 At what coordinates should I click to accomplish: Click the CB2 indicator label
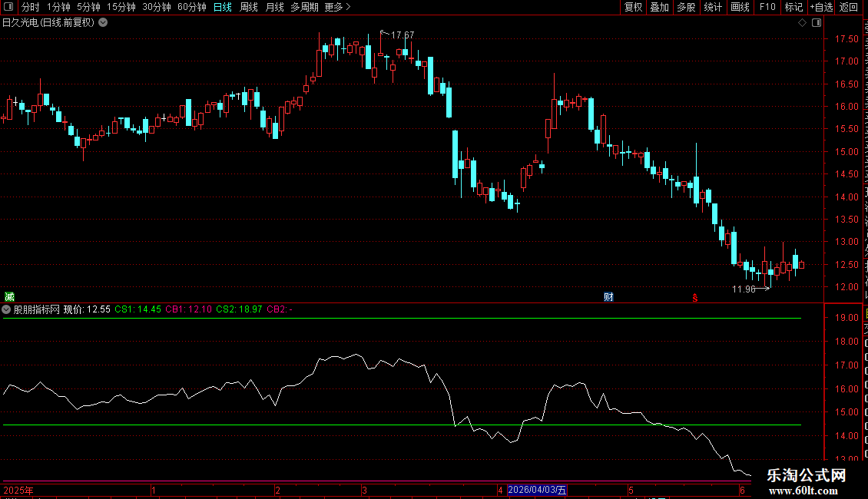280,309
